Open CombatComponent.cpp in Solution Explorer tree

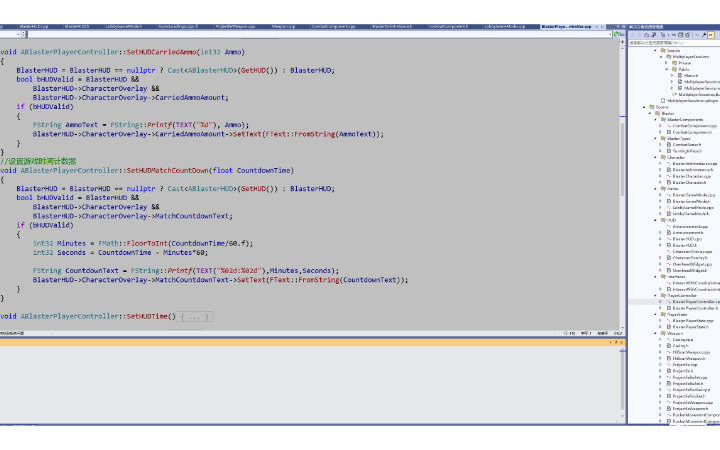[695, 125]
